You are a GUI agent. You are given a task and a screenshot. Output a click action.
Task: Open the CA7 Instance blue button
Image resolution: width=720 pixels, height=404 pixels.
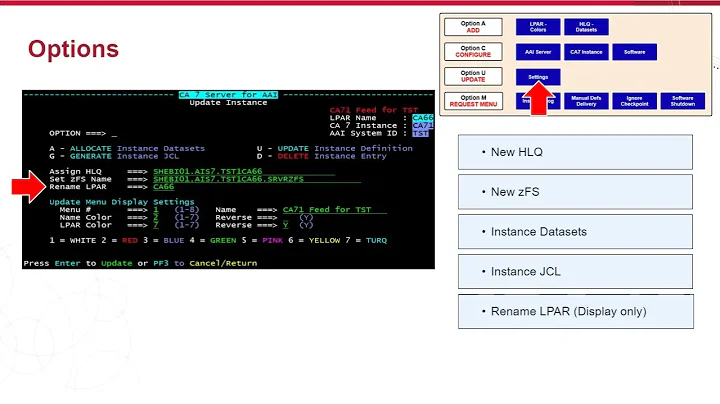pyautogui.click(x=586, y=52)
